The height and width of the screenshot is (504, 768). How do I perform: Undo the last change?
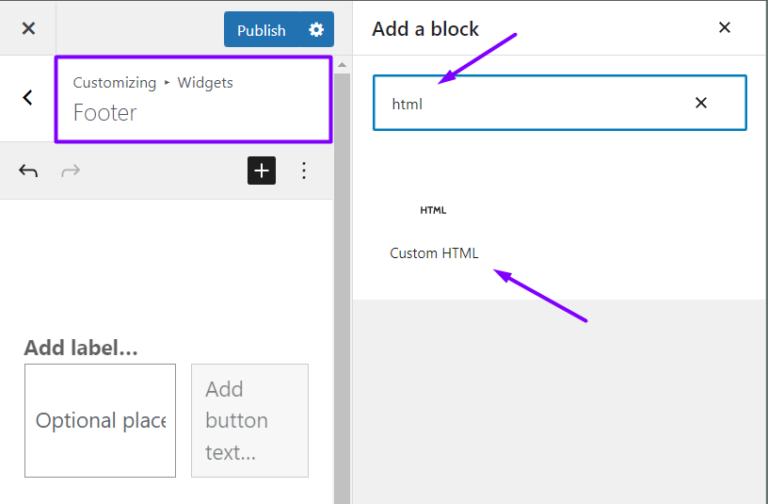tap(28, 171)
